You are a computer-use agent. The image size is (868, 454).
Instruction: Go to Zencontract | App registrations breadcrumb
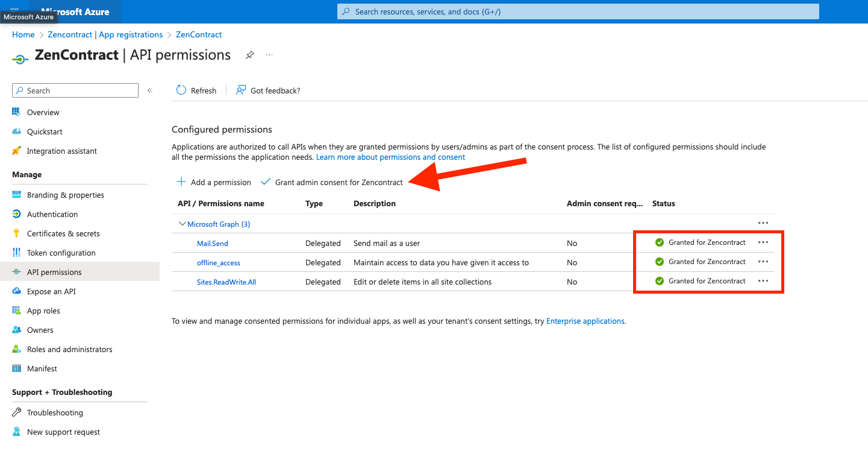click(x=105, y=34)
